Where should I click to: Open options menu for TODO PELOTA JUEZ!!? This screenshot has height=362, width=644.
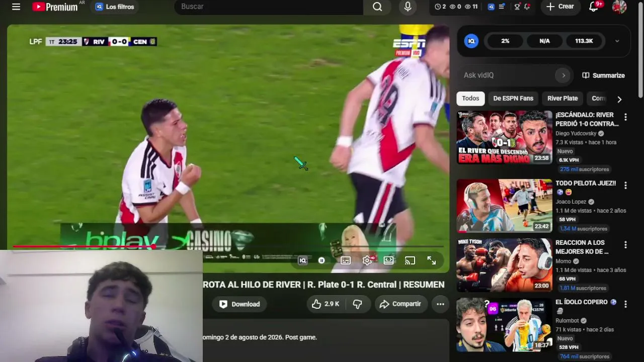point(625,186)
